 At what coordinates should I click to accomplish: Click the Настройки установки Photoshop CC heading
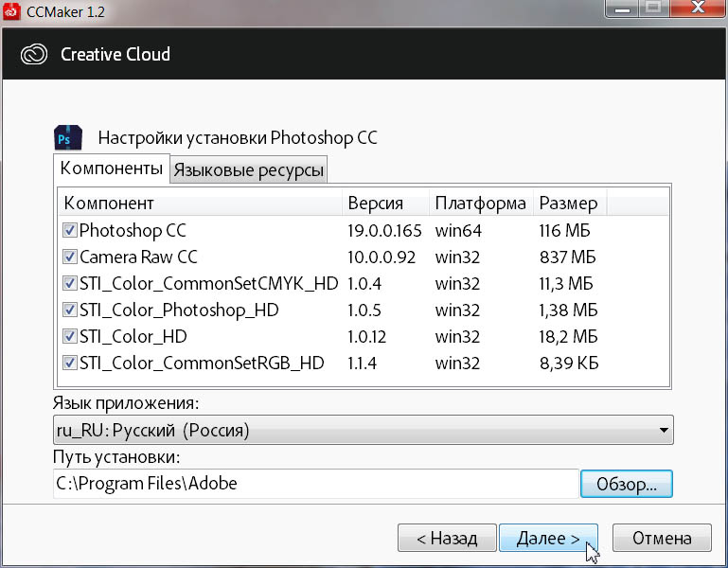coord(238,138)
